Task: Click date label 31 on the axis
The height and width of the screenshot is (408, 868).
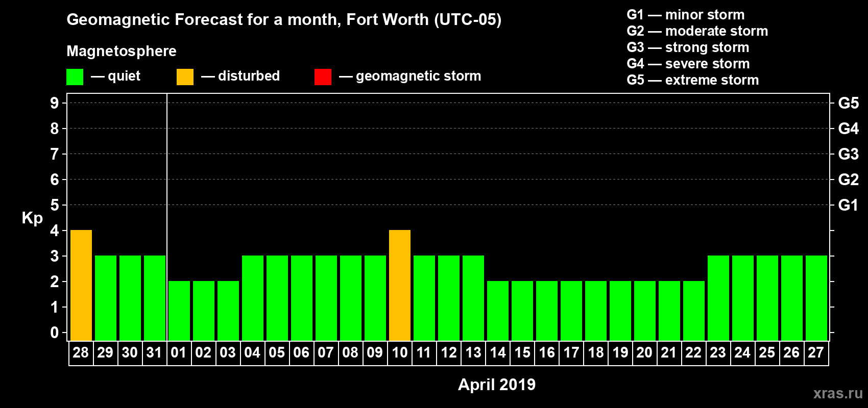Action: click(x=154, y=353)
